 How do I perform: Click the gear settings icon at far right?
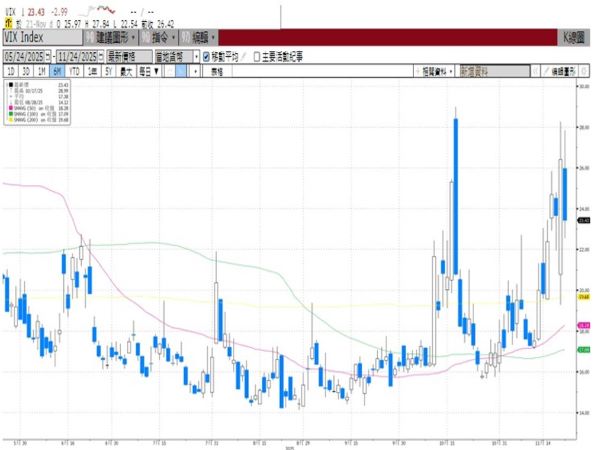(585, 72)
